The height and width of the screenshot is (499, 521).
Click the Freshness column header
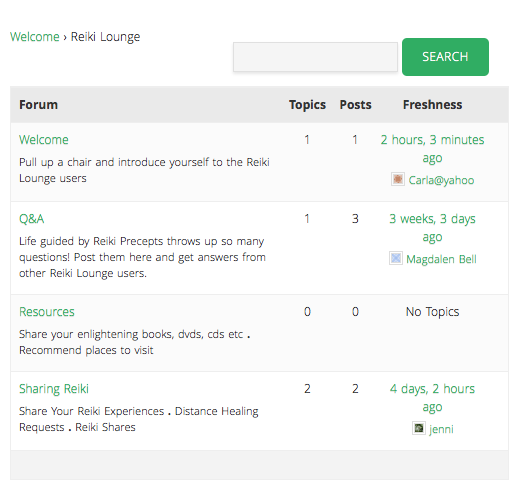coord(432,105)
